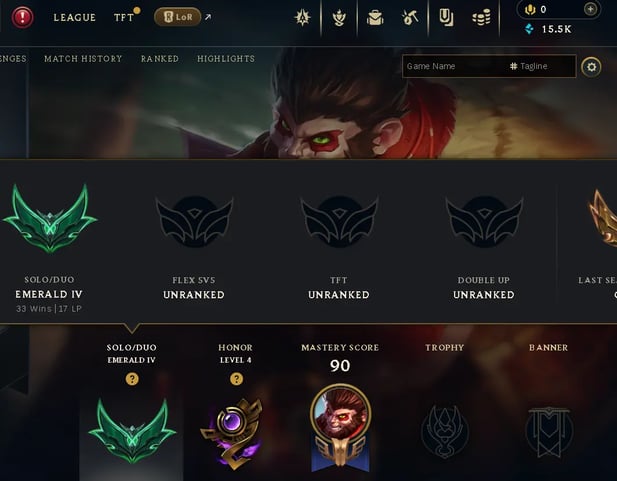This screenshot has height=481, width=617.
Task: Select the TFT game tab
Action: point(124,18)
